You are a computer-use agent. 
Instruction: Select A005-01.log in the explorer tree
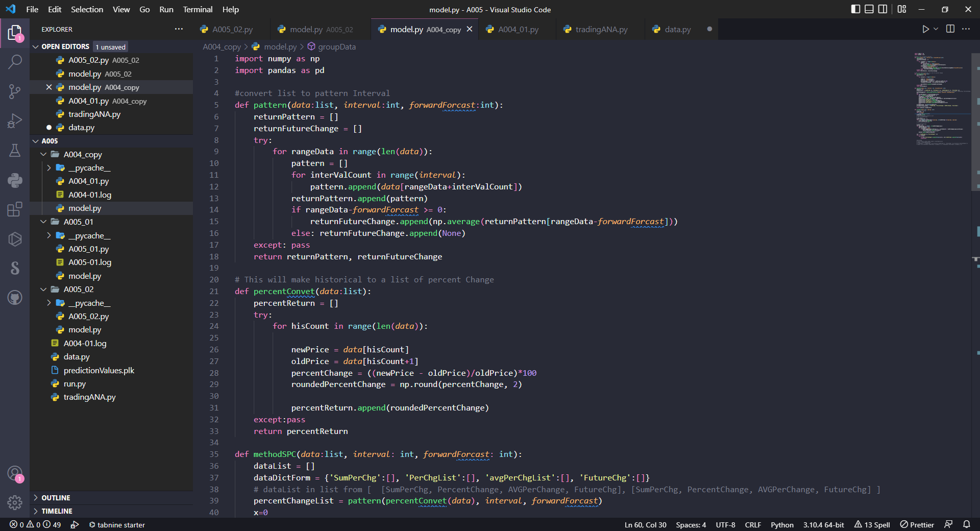(x=90, y=262)
